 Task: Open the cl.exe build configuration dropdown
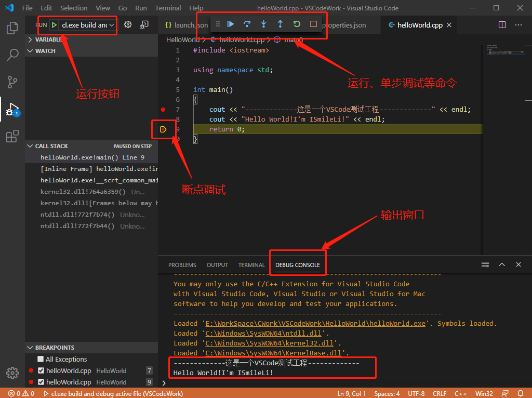(x=87, y=25)
